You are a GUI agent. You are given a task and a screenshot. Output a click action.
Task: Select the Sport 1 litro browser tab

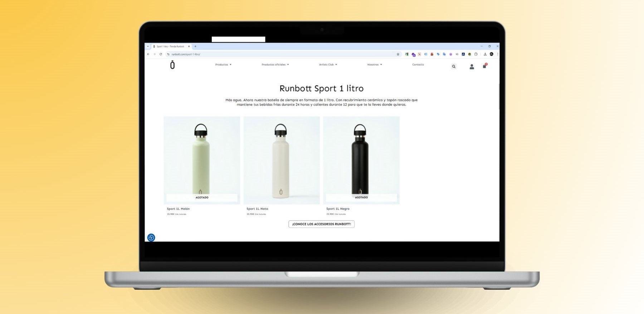(171, 46)
